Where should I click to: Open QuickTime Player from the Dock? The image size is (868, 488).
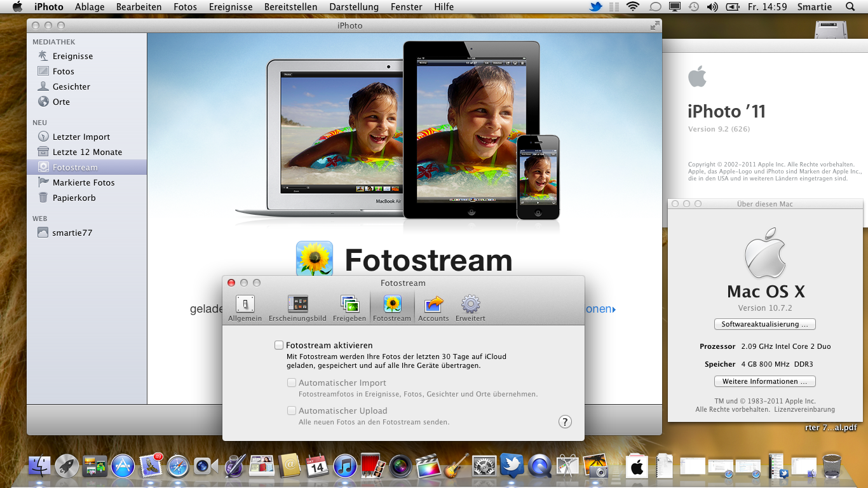click(540, 466)
